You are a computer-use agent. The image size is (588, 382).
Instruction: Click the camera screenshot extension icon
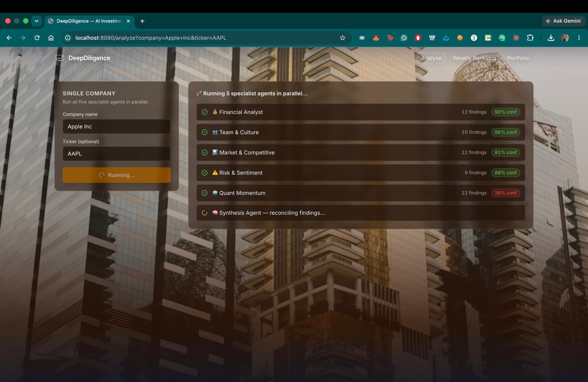362,38
